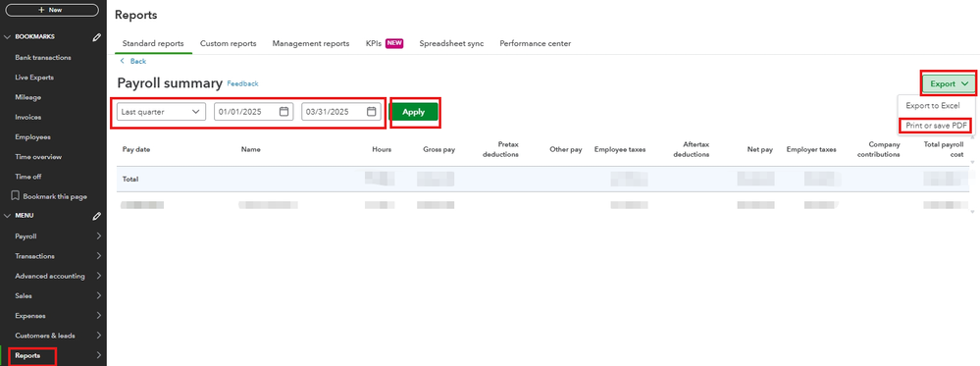Screen dimensions: 980x366
Task: Edit menu with the pencil icon
Action: tap(96, 216)
